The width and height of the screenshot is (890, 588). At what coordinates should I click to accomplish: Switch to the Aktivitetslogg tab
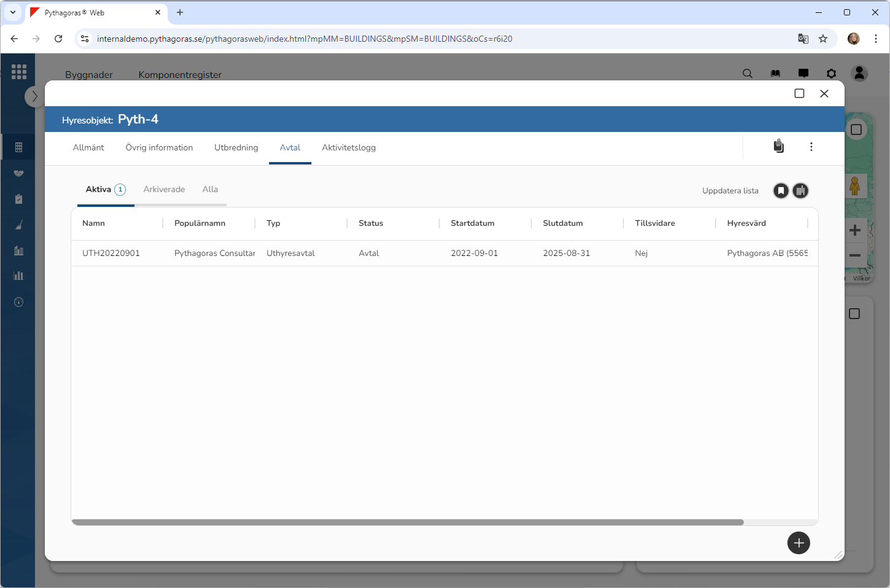[348, 147]
